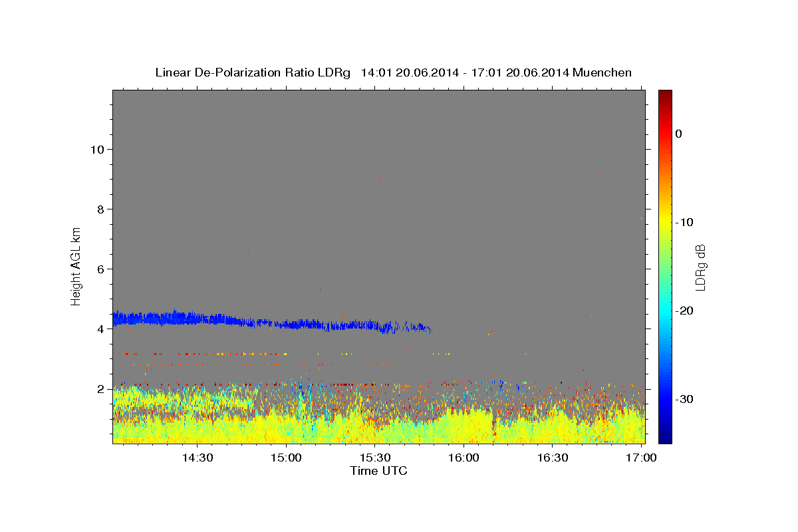Viewport: 798px width, 532px height.
Task: Click the height tick label 6
Action: click(x=101, y=269)
